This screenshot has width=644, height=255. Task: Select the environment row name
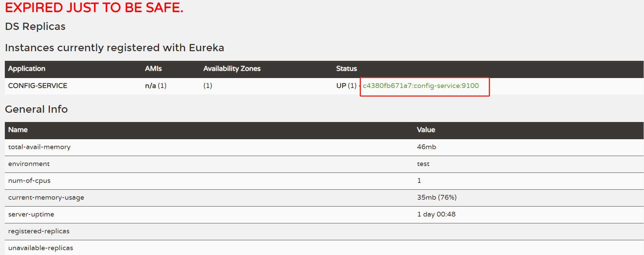click(x=29, y=164)
